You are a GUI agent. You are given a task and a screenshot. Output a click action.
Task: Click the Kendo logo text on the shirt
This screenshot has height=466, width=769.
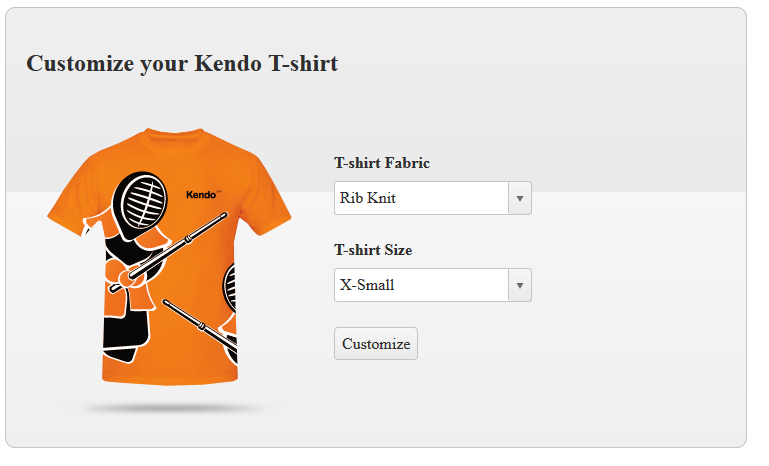click(x=203, y=195)
